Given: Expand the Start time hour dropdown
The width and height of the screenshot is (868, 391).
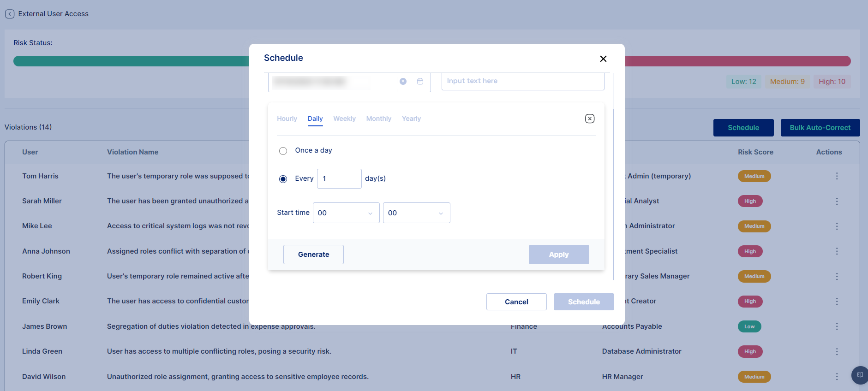Looking at the screenshot, I should coord(346,213).
